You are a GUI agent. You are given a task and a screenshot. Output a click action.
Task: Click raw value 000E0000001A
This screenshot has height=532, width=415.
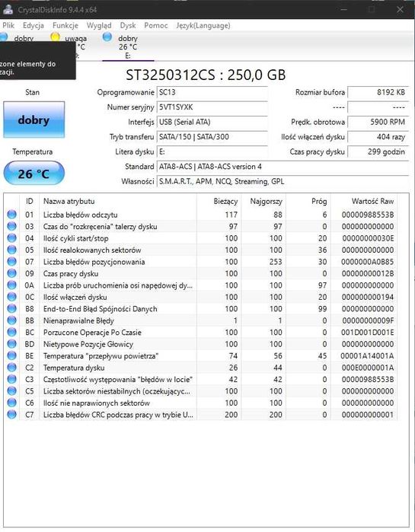tap(368, 368)
